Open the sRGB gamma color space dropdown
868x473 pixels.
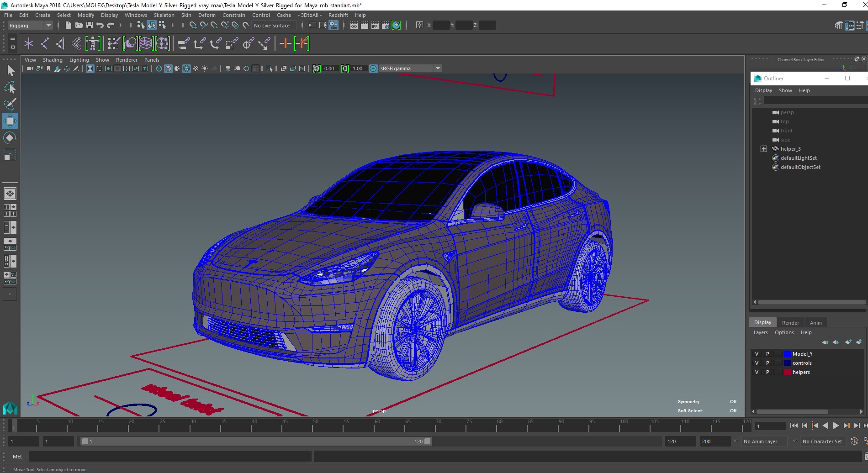click(410, 68)
